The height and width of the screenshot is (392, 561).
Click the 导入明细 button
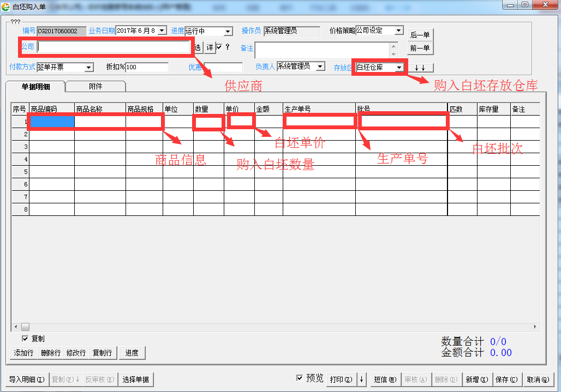[27, 379]
